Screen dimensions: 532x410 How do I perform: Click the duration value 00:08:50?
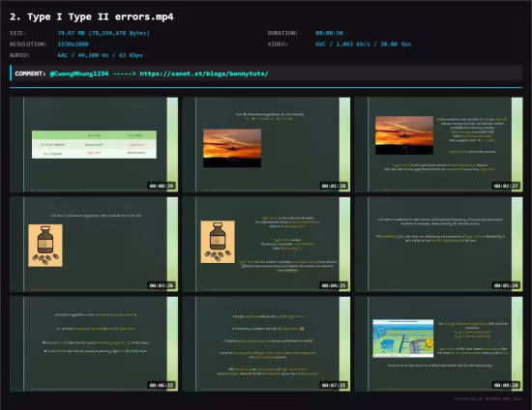329,33
